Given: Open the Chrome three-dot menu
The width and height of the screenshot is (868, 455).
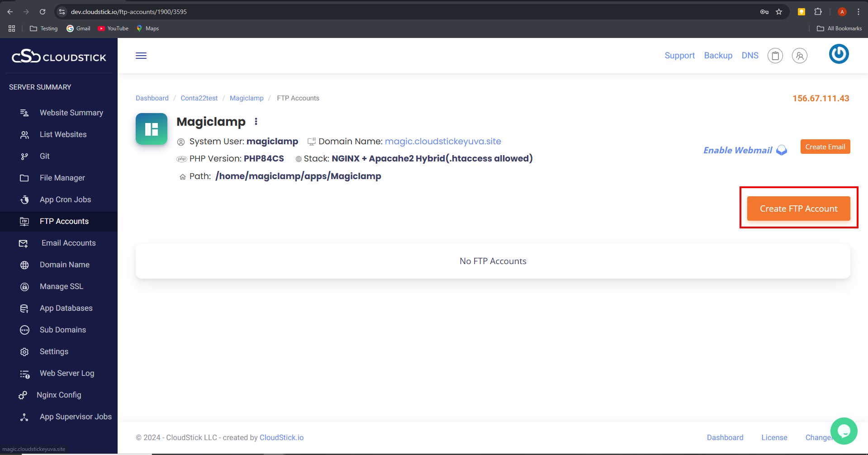Looking at the screenshot, I should click(858, 12).
